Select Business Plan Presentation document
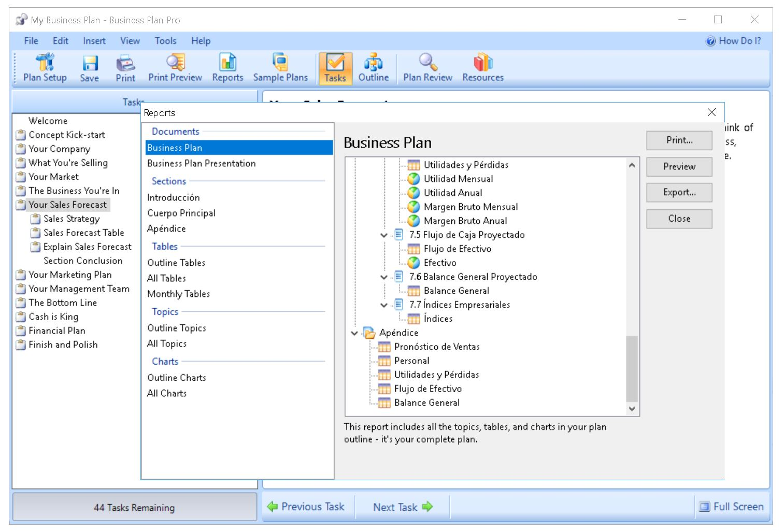 (x=202, y=164)
